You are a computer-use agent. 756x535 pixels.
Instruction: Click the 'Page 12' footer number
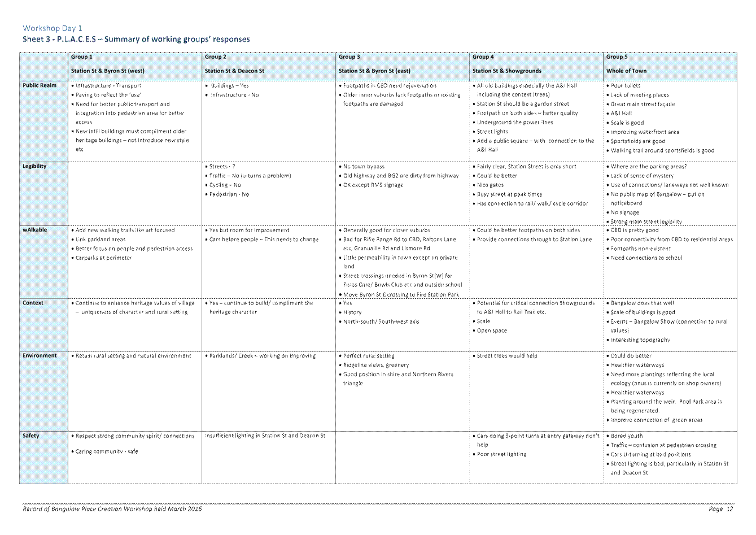click(721, 509)
